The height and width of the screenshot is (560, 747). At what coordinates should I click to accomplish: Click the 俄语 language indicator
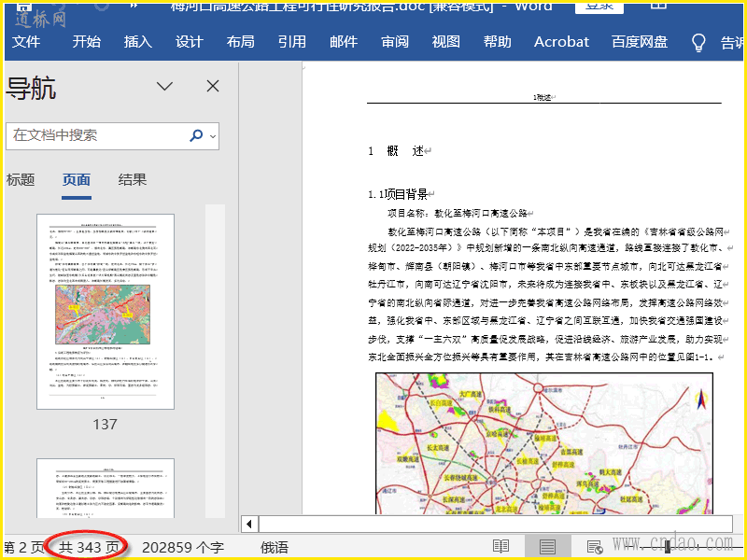point(275,548)
